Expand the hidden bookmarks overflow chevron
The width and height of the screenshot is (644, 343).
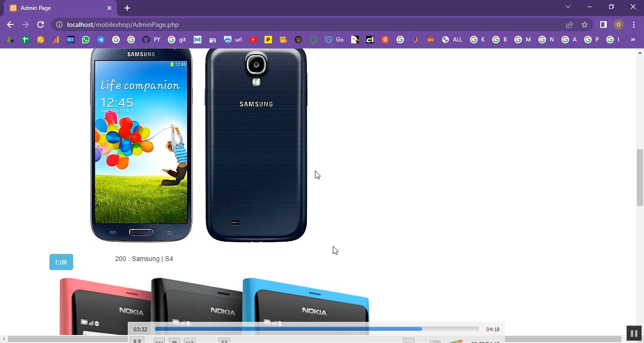click(x=633, y=40)
